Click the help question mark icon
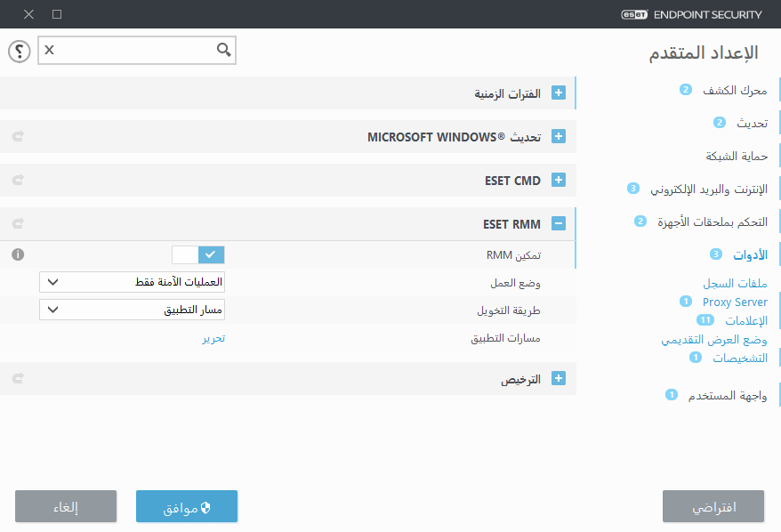Image resolution: width=781 pixels, height=532 pixels. [20, 51]
